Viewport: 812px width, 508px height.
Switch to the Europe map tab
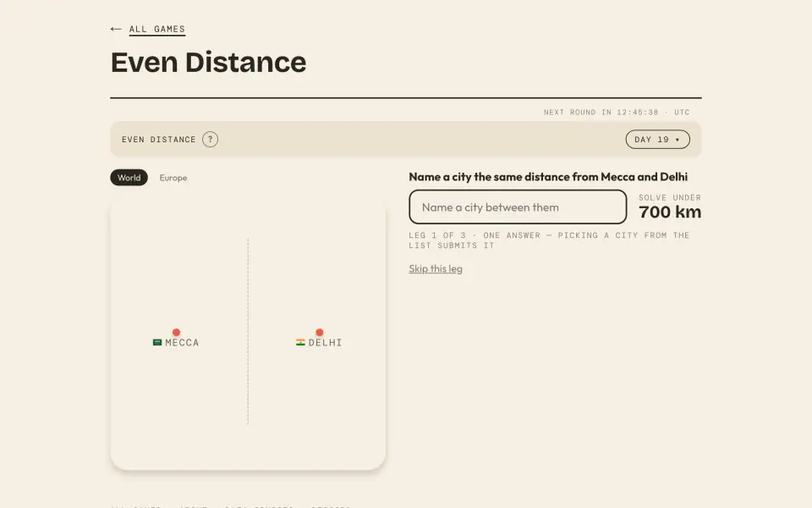click(x=173, y=178)
